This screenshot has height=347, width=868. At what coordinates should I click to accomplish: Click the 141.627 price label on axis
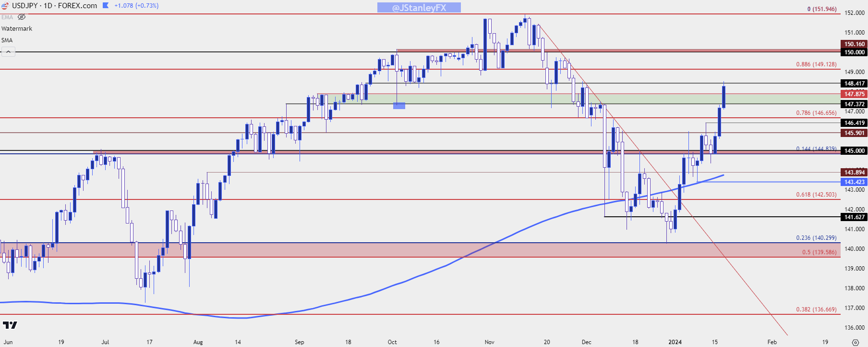[x=854, y=217]
